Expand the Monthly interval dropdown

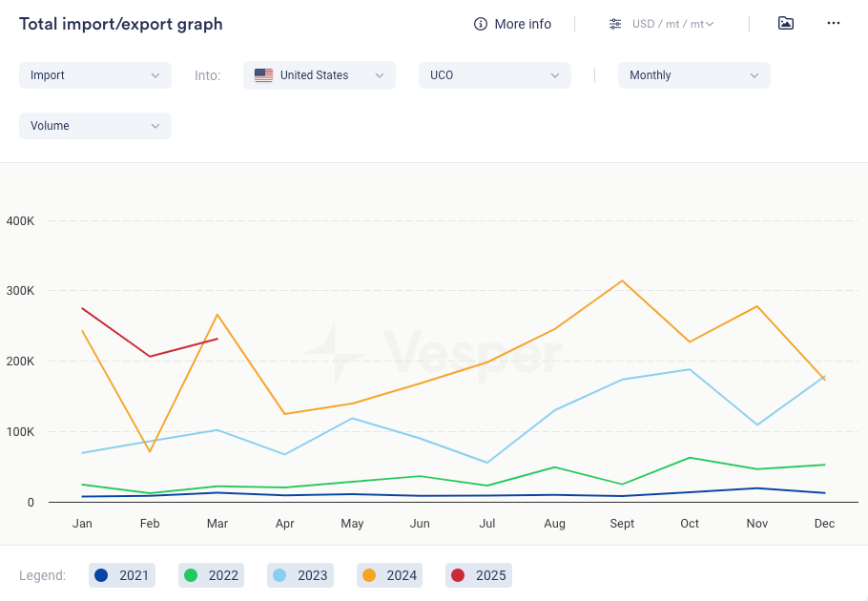point(693,75)
